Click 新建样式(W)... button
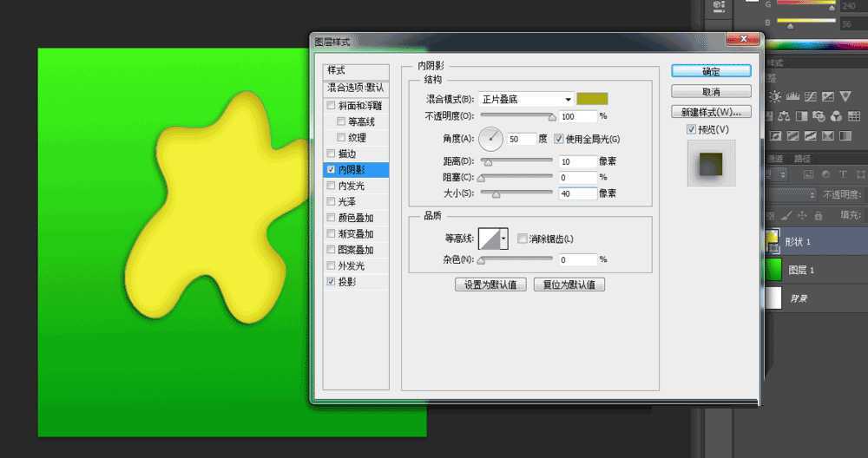Viewport: 868px width, 458px height. point(711,112)
